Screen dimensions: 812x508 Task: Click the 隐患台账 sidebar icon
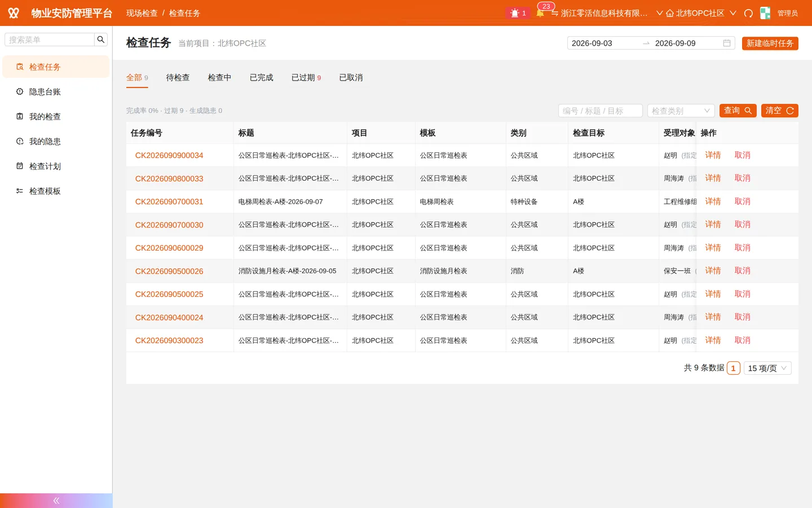[x=20, y=91]
